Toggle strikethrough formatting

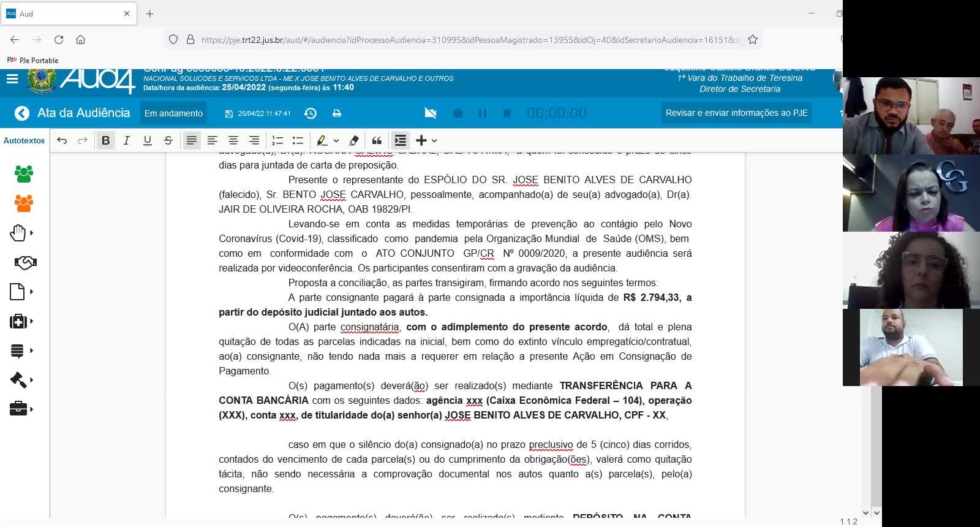pyautogui.click(x=168, y=140)
